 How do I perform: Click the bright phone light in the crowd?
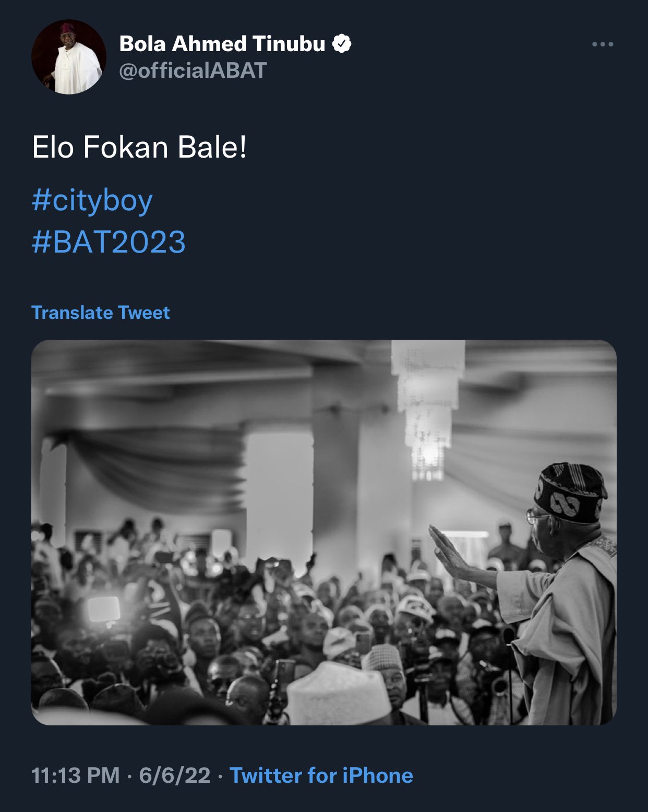(103, 609)
